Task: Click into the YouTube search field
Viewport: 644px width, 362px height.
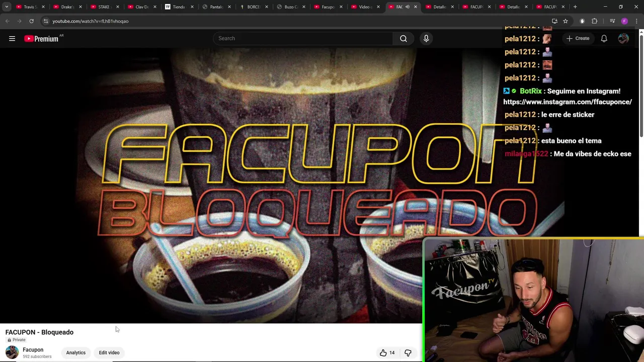Action: coord(303,38)
